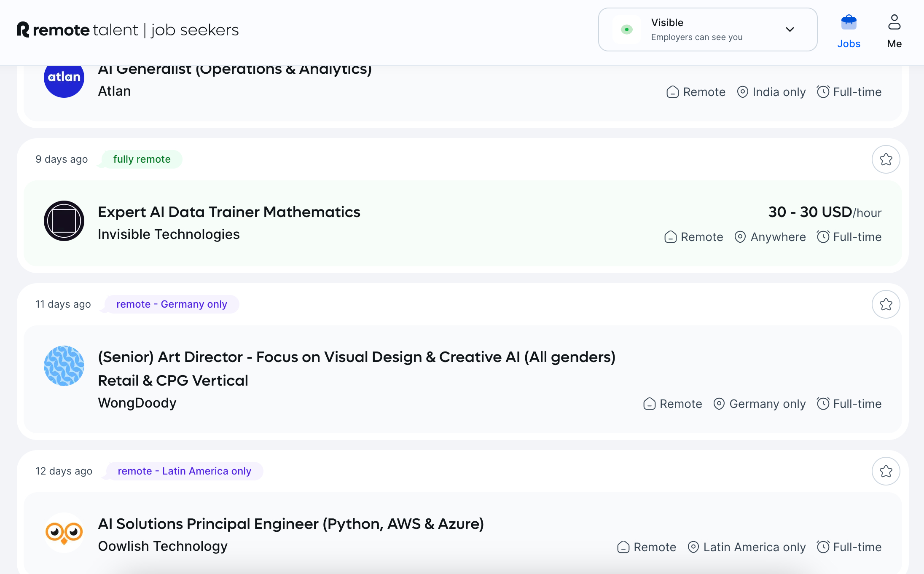Open the Me profile menu
Screen dimensions: 924x574
894,32
